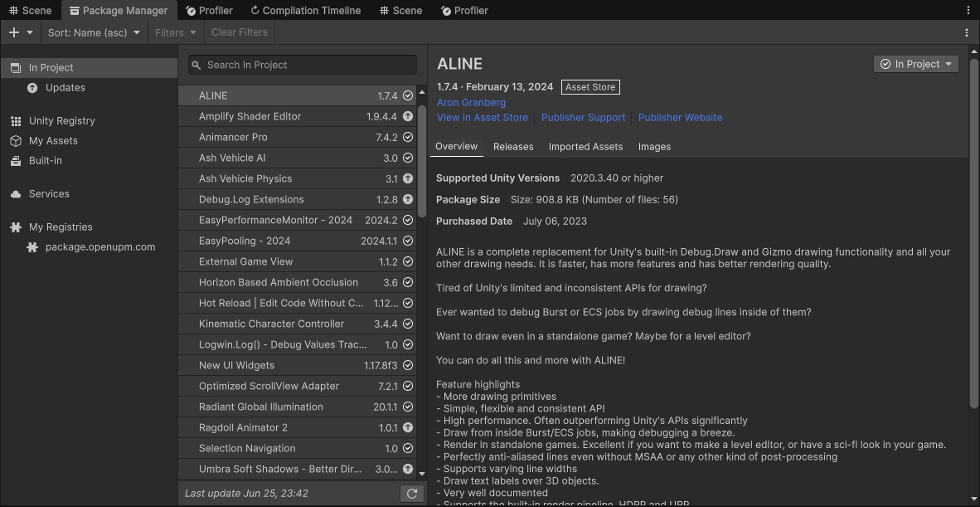Switch to the Compilation Timeline tab
The image size is (980, 507).
pos(305,10)
